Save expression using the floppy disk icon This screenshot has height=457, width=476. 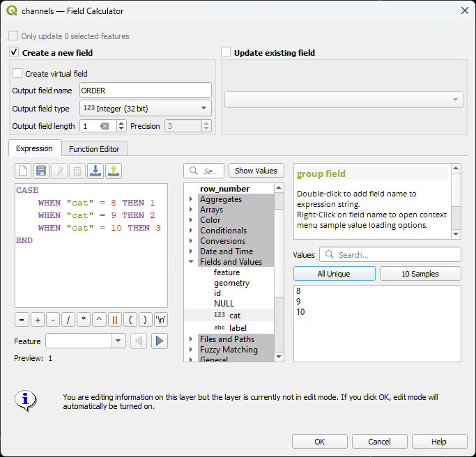(x=41, y=171)
